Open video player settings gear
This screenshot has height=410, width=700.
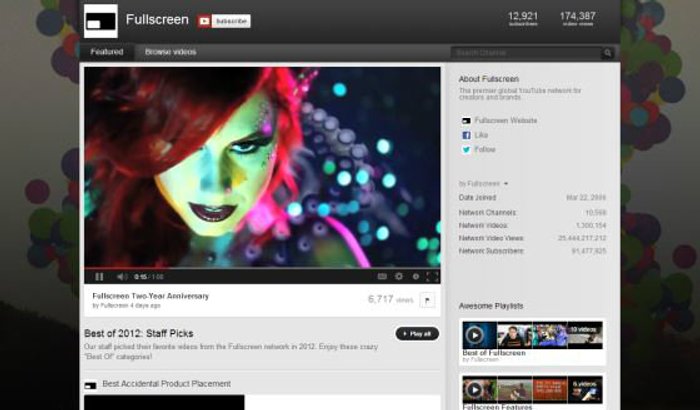click(x=399, y=276)
